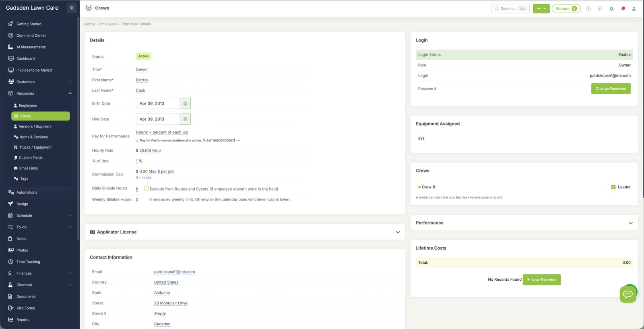Image resolution: width=644 pixels, height=329 pixels.
Task: Open the live chat bubble widget
Action: point(628,294)
